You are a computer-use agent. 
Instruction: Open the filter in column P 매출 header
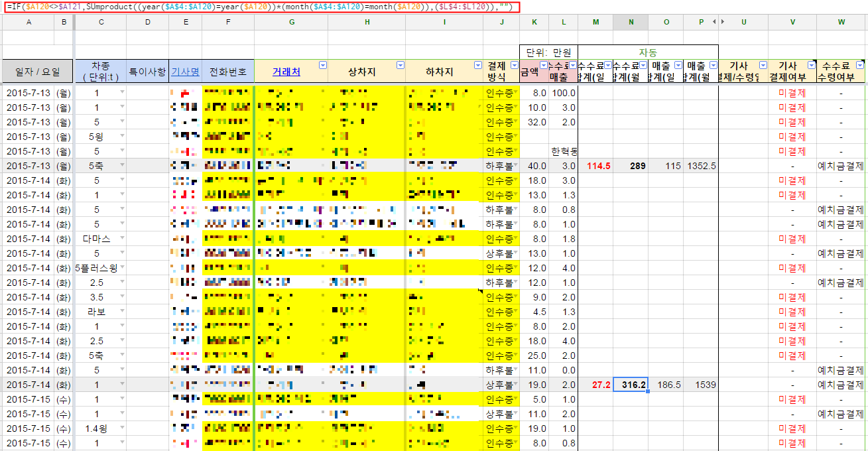(x=713, y=65)
